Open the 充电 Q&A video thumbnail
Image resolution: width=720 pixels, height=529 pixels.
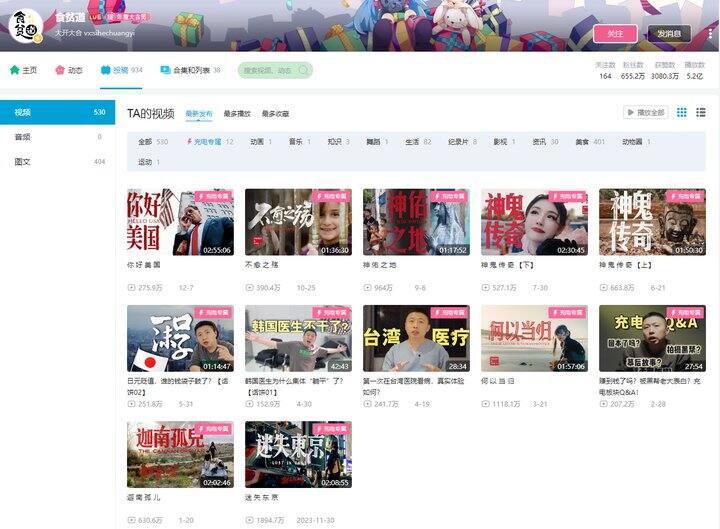pyautogui.click(x=652, y=338)
